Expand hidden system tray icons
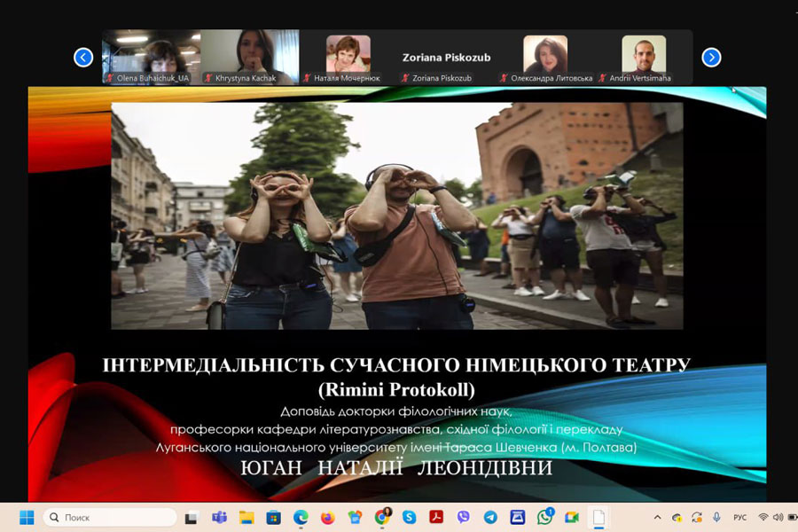Viewport: 798px width, 532px height. 658,518
